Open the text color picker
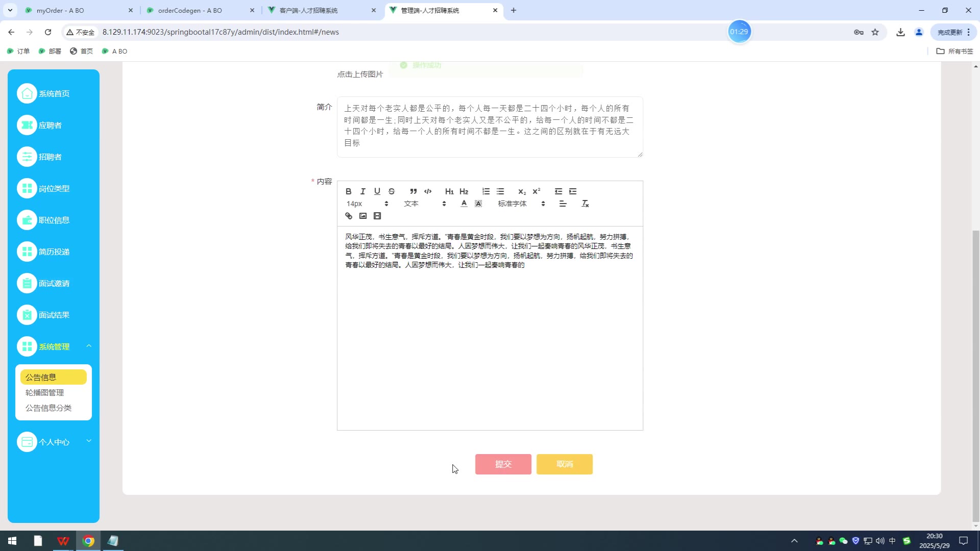This screenshot has width=980, height=551. (x=464, y=204)
